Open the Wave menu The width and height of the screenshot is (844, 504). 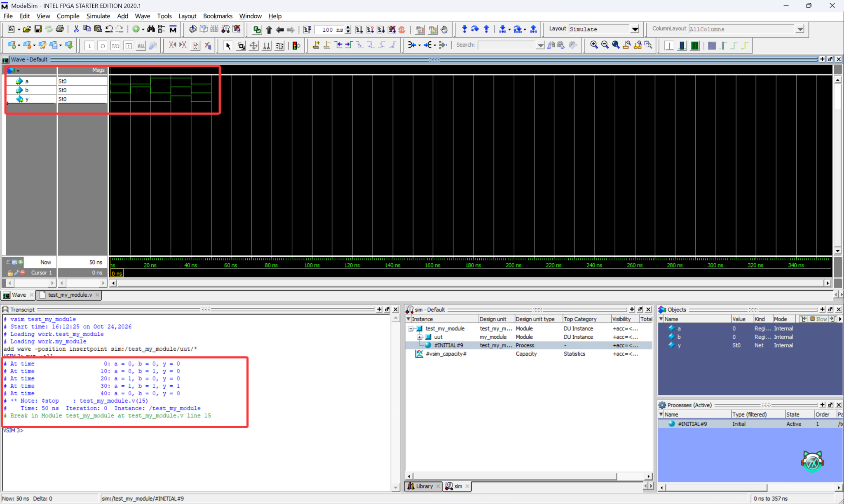[143, 16]
